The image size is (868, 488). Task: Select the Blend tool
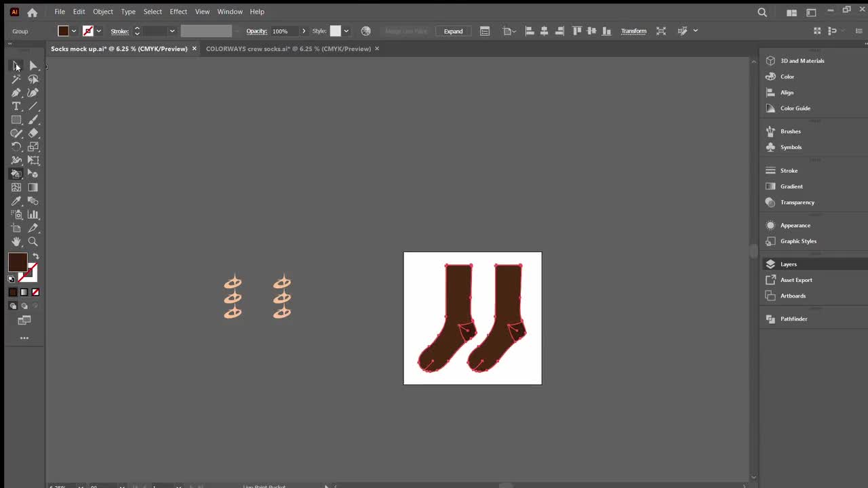coord(33,201)
